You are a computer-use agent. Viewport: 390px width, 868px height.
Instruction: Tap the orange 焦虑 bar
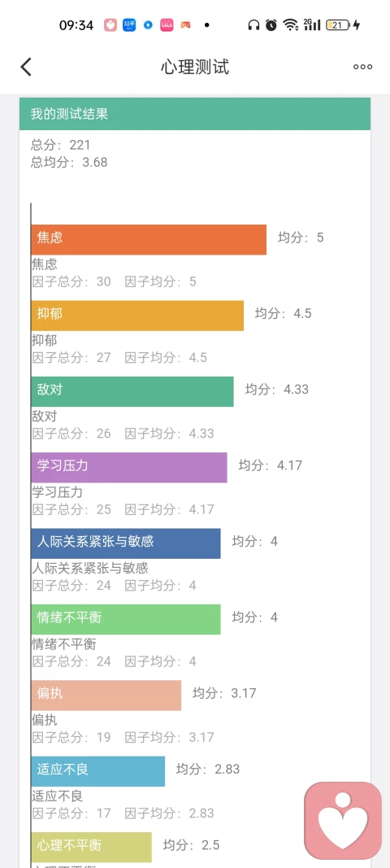click(149, 240)
